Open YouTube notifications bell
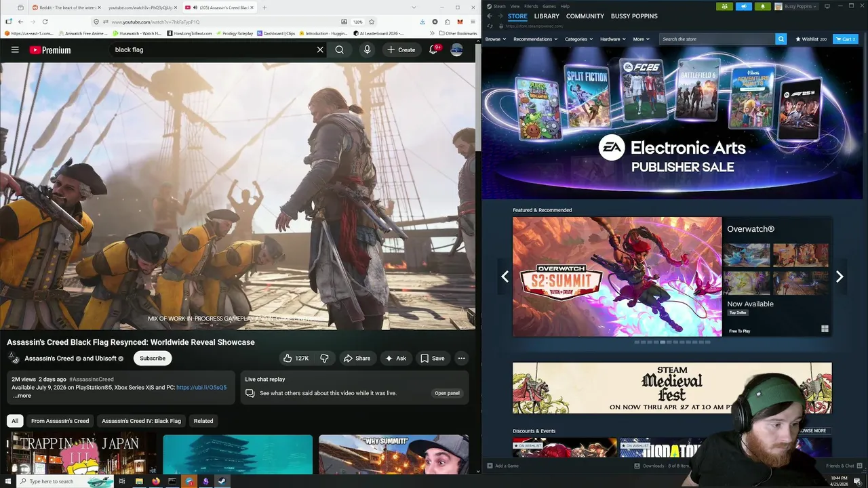The height and width of the screenshot is (488, 868). (x=433, y=49)
